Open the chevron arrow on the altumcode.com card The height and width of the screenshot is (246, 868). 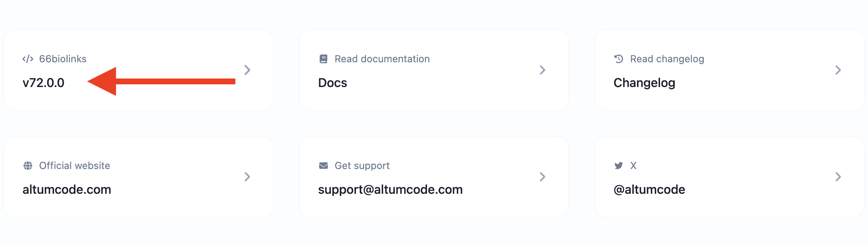click(x=247, y=177)
